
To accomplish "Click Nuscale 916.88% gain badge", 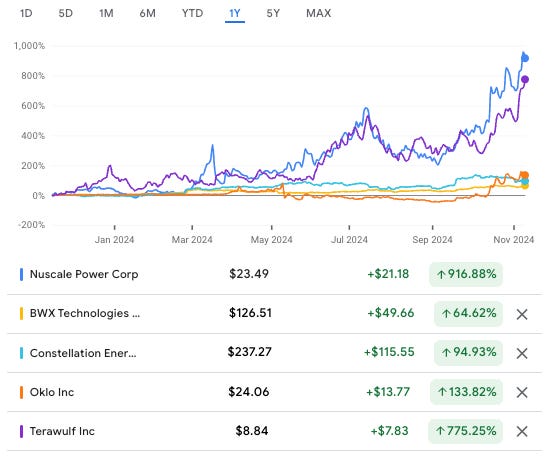I will [466, 274].
